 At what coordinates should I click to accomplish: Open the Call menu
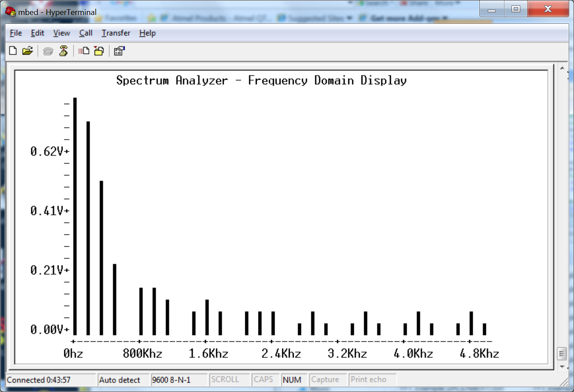(x=86, y=33)
